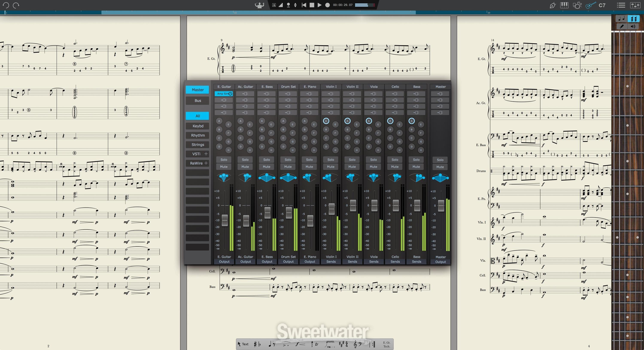Mute the Violin I channel
644x350 pixels.
pyautogui.click(x=330, y=166)
